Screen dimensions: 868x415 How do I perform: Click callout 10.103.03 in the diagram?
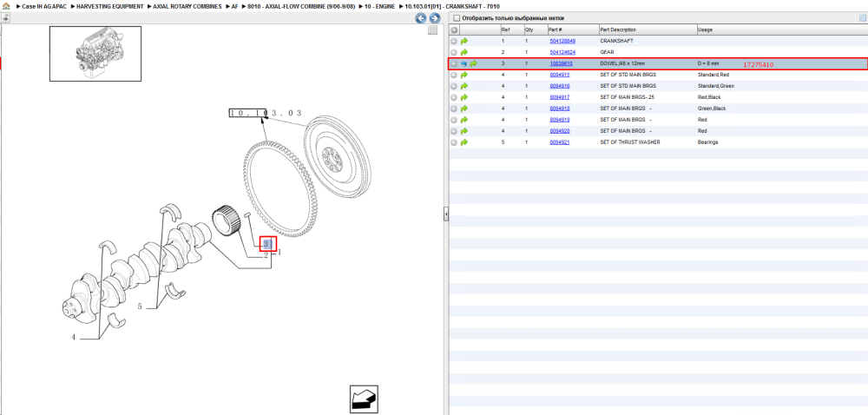(266, 113)
